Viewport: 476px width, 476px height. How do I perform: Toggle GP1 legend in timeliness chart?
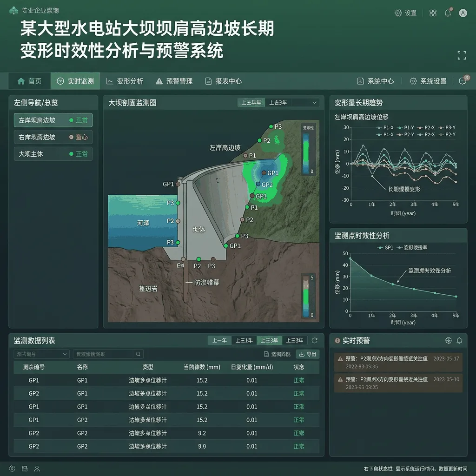(x=385, y=248)
